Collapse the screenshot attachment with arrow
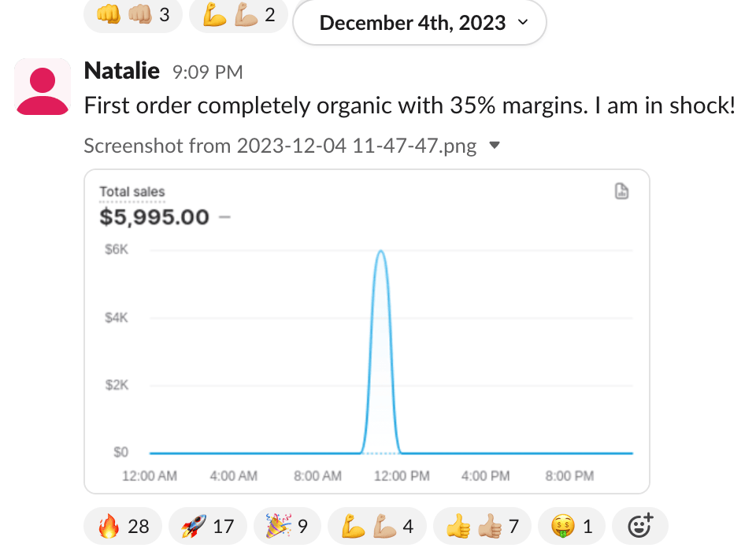The height and width of the screenshot is (559, 756). (x=495, y=146)
